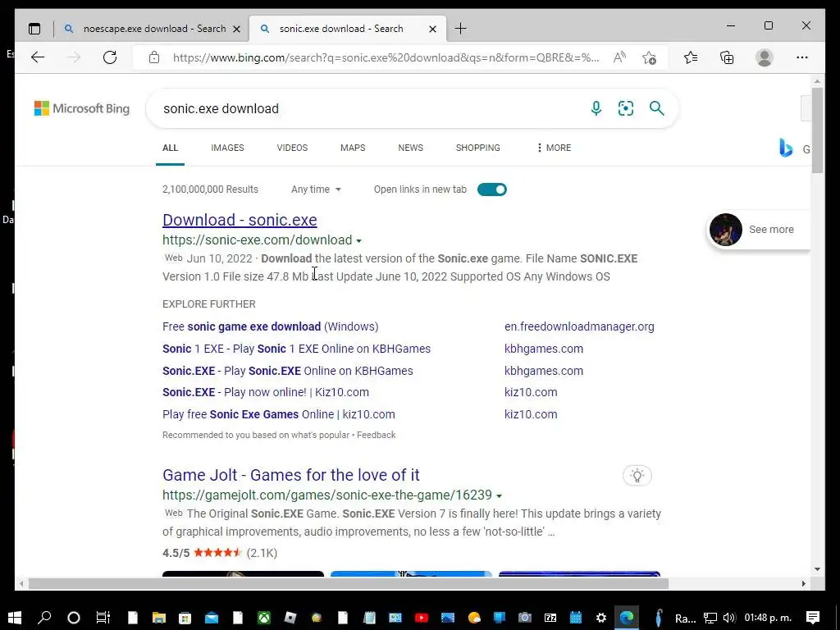
Task: Open Game Jolt result title
Action: pos(291,475)
